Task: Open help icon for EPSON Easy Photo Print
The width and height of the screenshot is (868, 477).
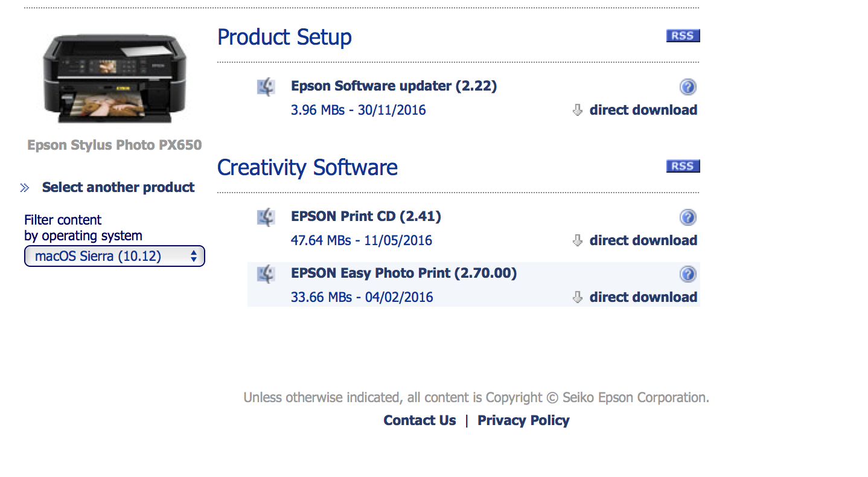Action: click(688, 274)
